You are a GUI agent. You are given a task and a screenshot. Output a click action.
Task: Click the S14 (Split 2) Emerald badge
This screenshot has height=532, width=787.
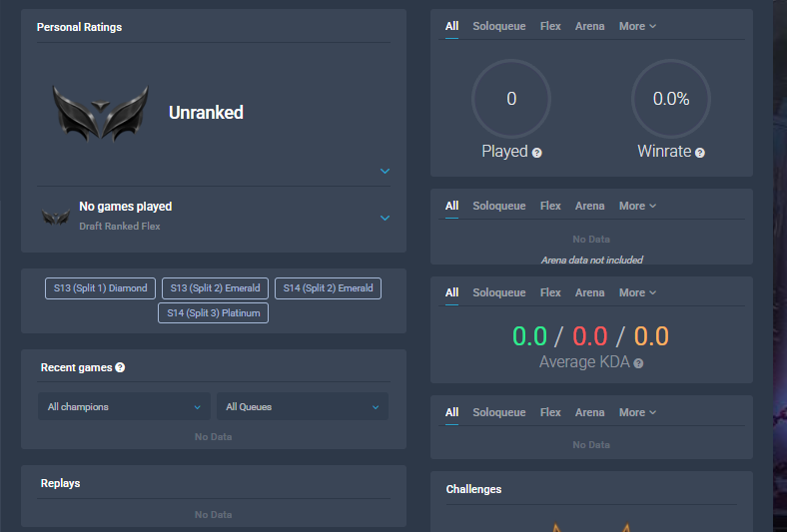(x=328, y=288)
